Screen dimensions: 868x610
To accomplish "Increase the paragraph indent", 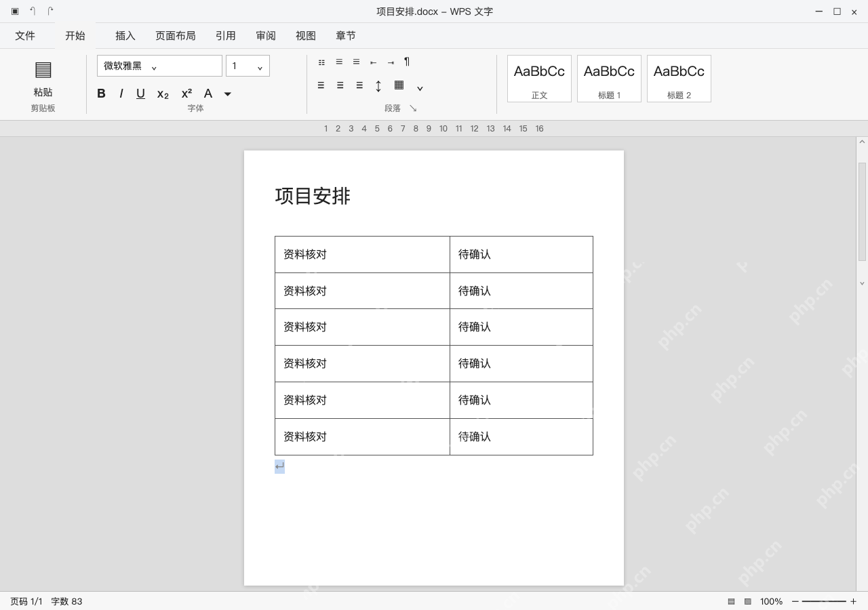I will [391, 62].
